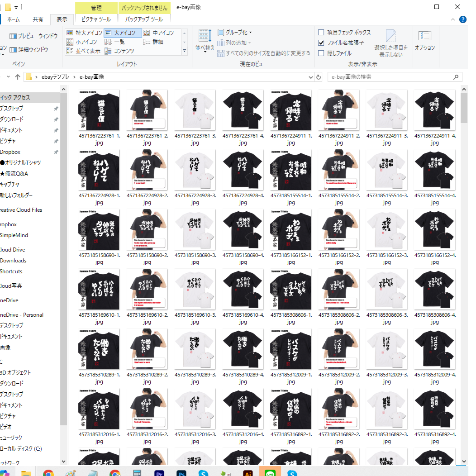Expand the layout gallery more arrow
Image resolution: width=476 pixels, height=476 pixels.
184,51
